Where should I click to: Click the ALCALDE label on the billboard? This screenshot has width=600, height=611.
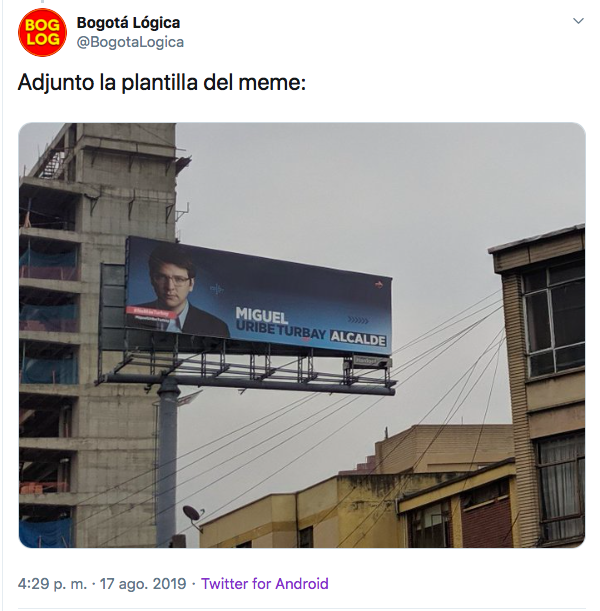pos(358,338)
